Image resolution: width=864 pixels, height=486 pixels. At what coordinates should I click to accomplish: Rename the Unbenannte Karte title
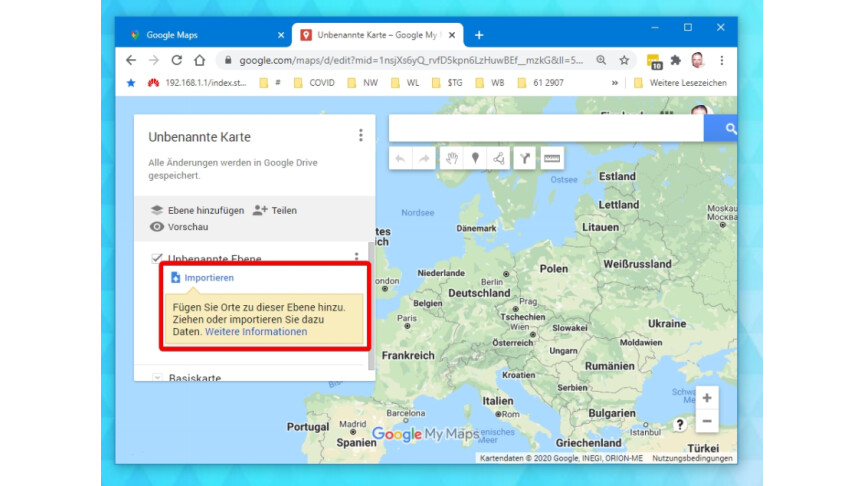[x=199, y=137]
